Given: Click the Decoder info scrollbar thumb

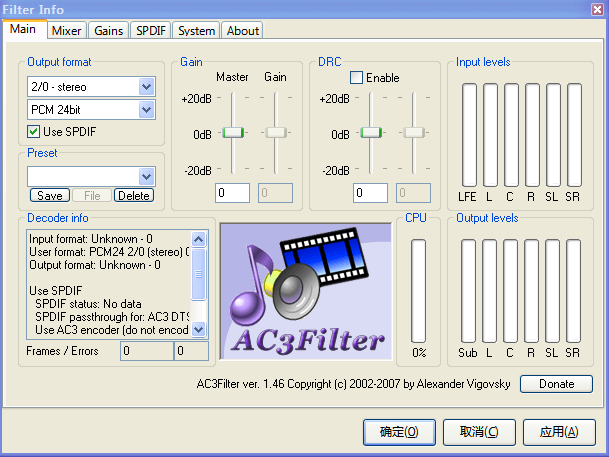Looking at the screenshot, I should (198, 274).
